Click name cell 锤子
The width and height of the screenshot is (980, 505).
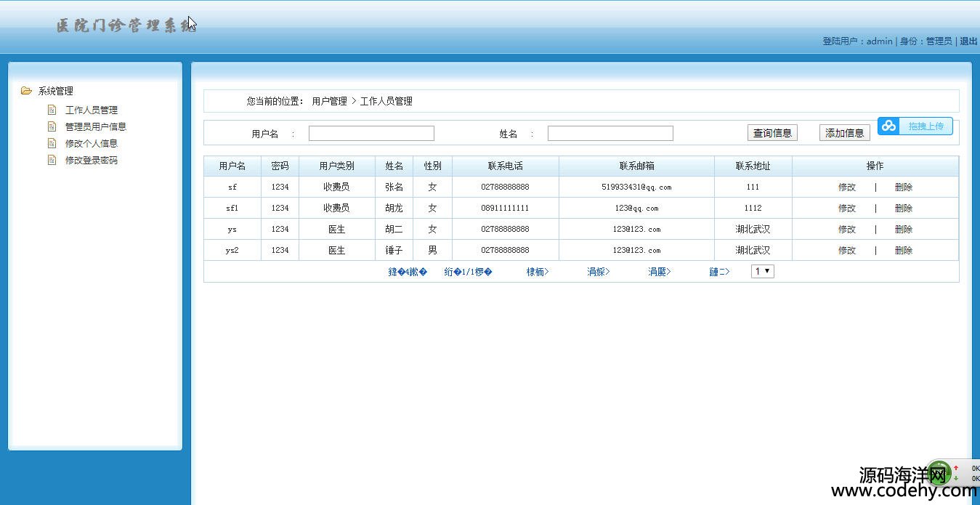pos(394,250)
